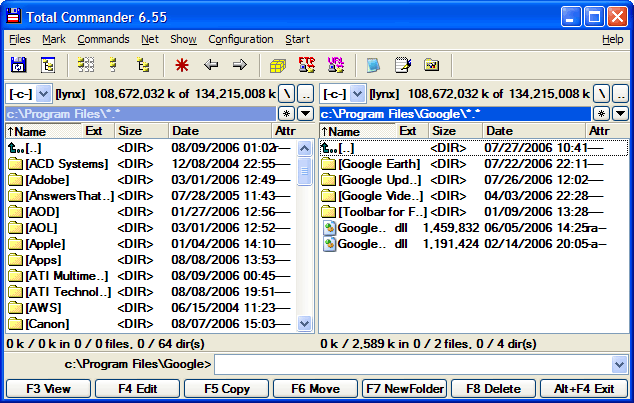
Task: Open left panel directory history arrow
Action: [306, 114]
